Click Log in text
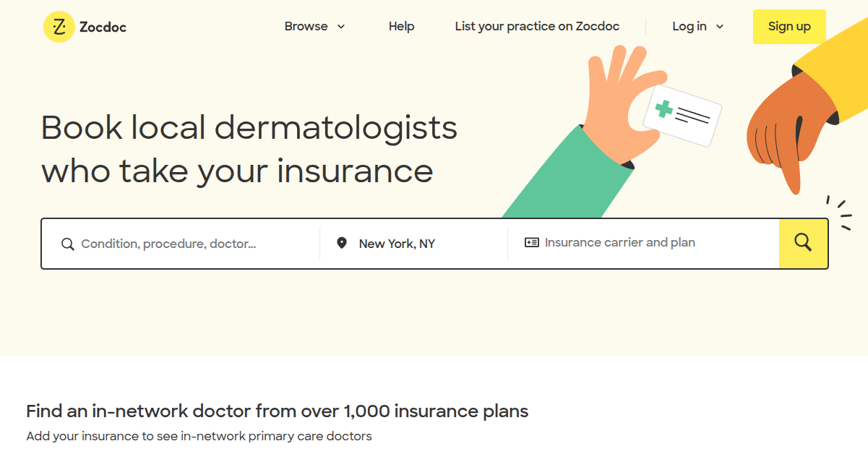Viewport: 868px width, 462px height. point(689,27)
